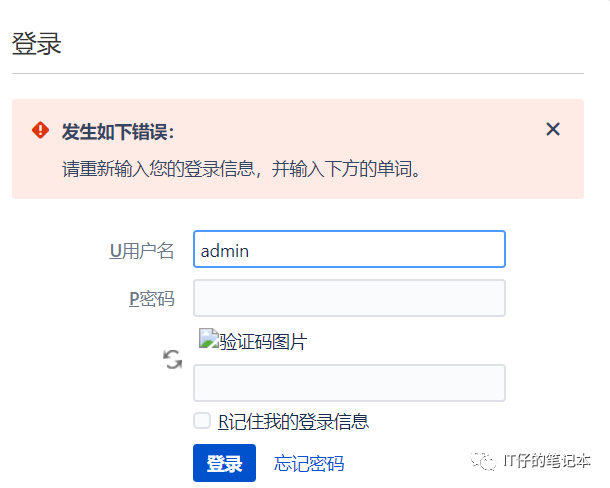Click the divider line under the heading
This screenshot has height=488, width=610.
(297, 73)
